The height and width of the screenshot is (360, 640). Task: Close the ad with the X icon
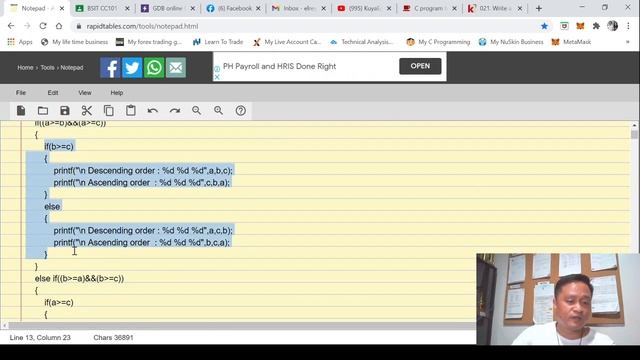(x=217, y=77)
